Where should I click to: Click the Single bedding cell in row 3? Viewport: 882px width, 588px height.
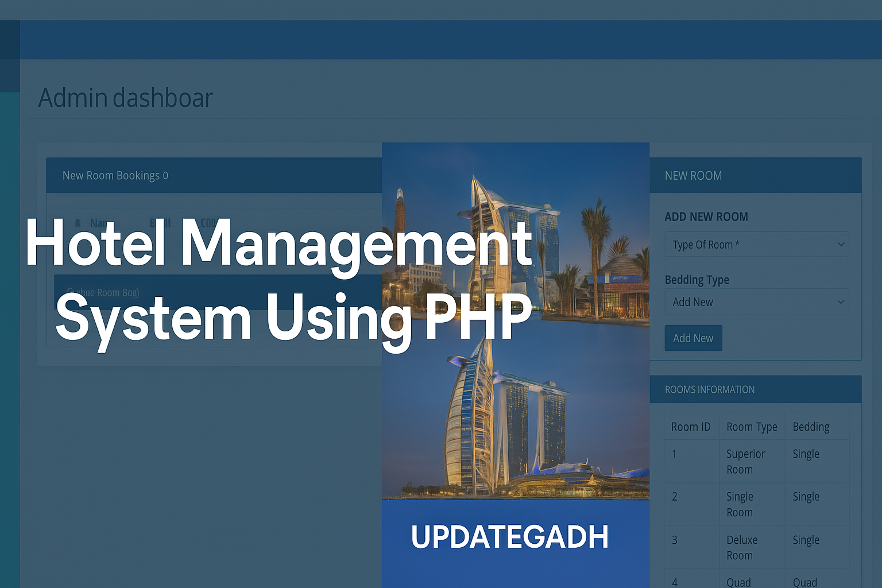point(817,547)
